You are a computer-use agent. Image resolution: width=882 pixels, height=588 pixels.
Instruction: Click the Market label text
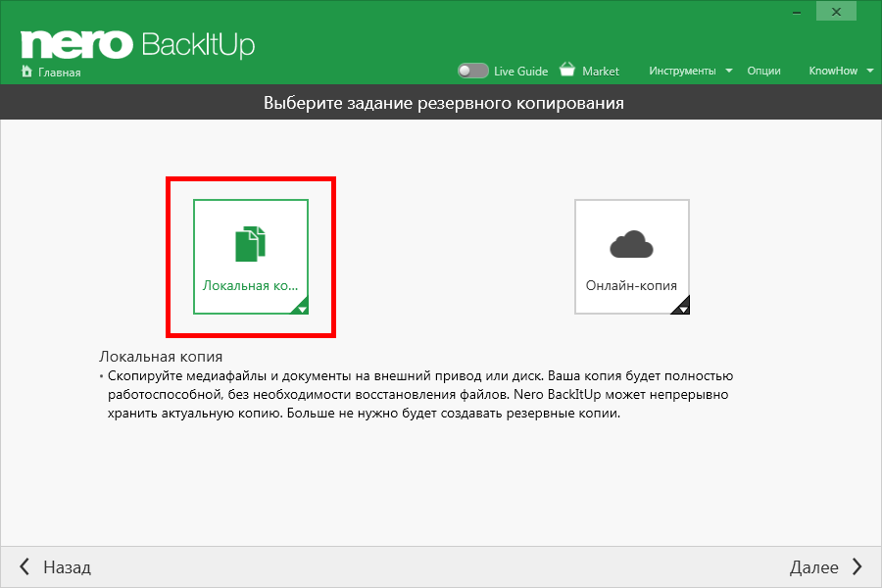click(x=601, y=71)
